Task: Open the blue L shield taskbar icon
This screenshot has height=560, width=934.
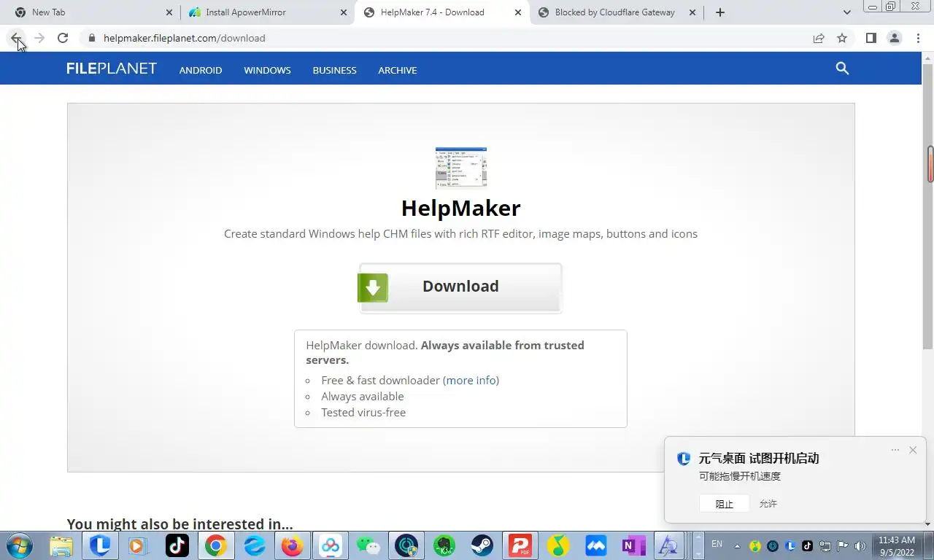Action: point(100,545)
